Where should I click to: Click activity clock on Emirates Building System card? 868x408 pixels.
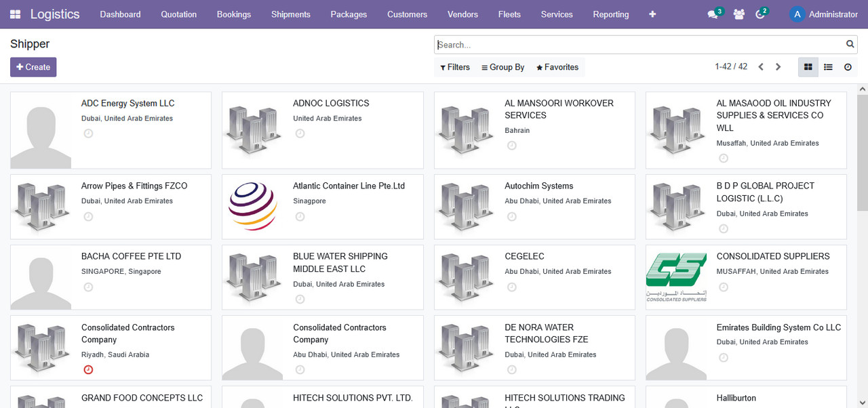(724, 357)
